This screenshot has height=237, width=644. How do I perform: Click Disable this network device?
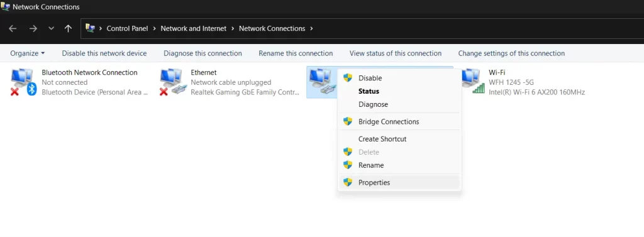click(x=104, y=53)
